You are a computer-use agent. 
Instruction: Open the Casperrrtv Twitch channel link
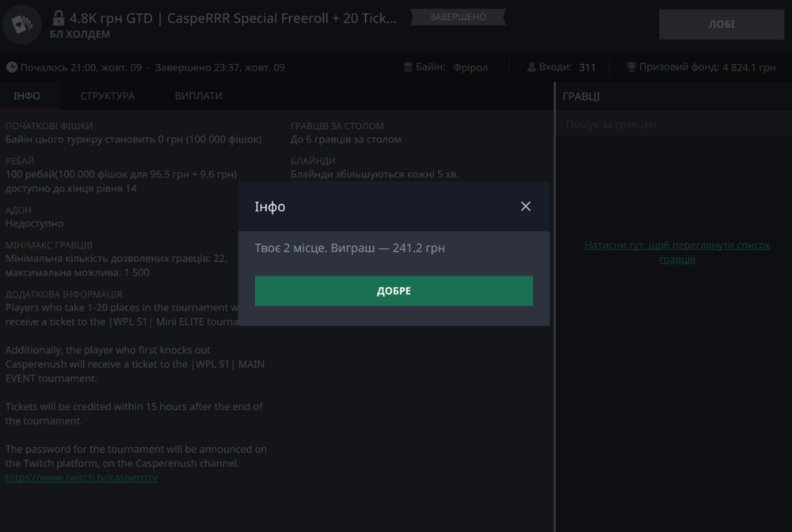point(81,477)
